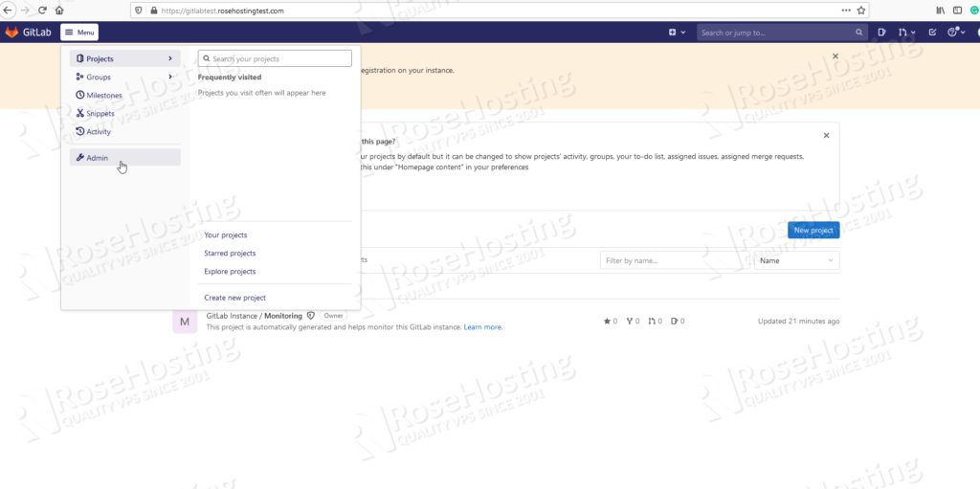Select Activity in the menu

pyautogui.click(x=125, y=132)
